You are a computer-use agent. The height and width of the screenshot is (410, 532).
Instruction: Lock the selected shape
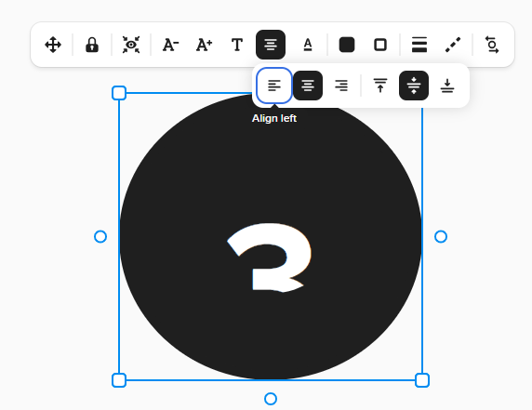[92, 45]
